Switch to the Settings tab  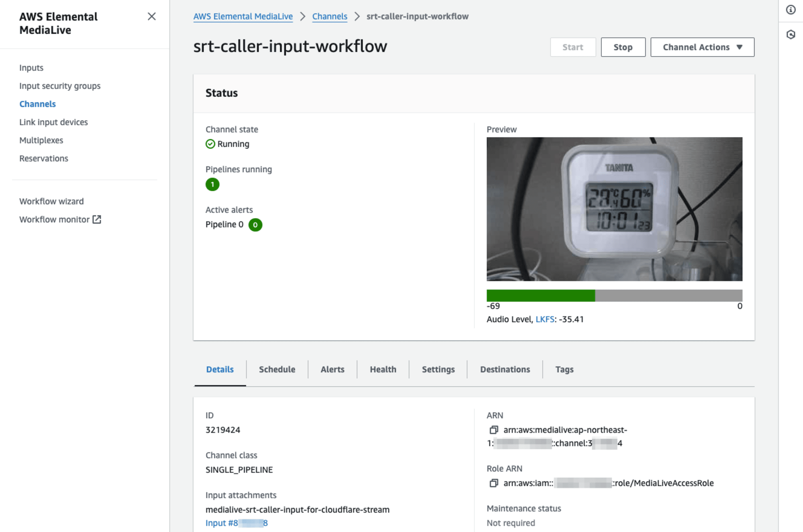point(438,369)
